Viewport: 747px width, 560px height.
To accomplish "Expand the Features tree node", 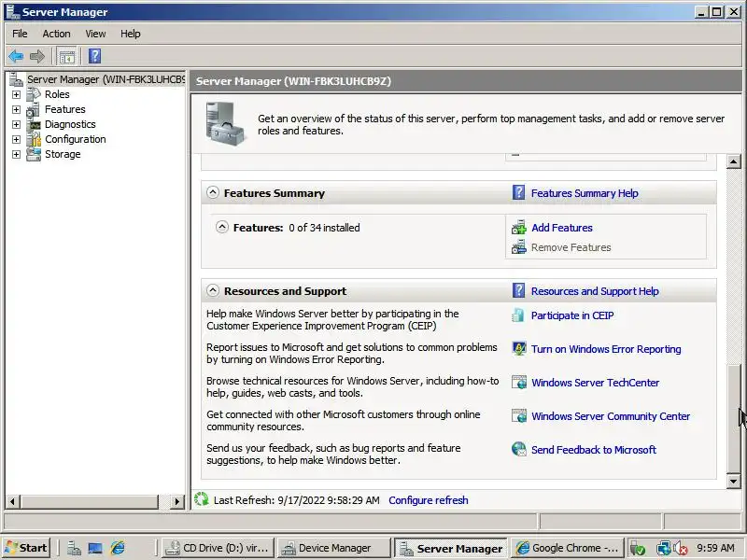I will pos(16,109).
